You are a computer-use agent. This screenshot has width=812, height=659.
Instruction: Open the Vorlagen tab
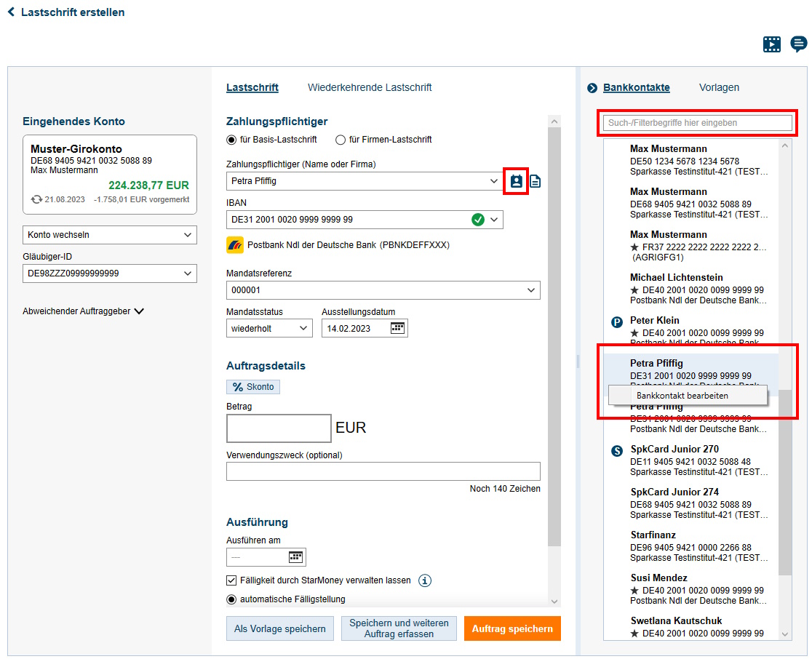[719, 87]
